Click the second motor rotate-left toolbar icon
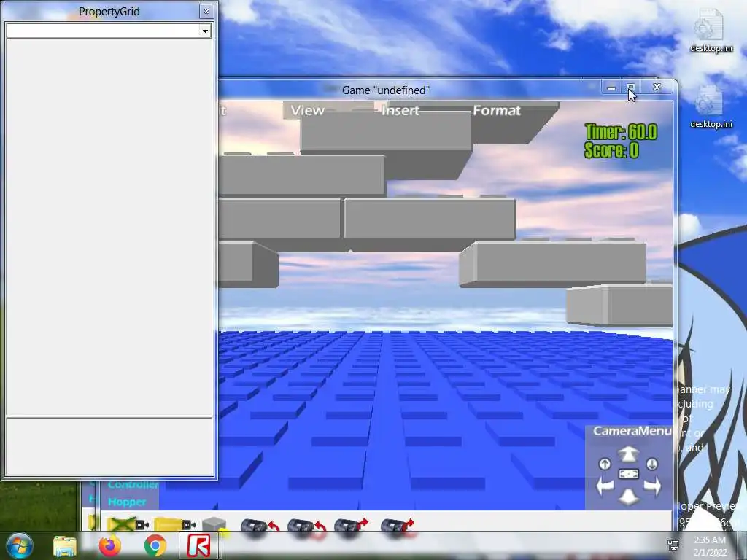 coord(306,527)
